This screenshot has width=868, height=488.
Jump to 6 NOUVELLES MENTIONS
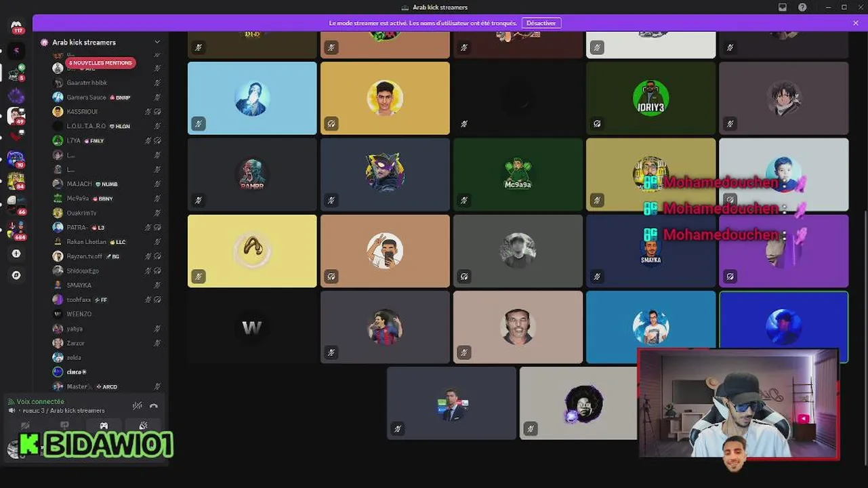(x=101, y=62)
